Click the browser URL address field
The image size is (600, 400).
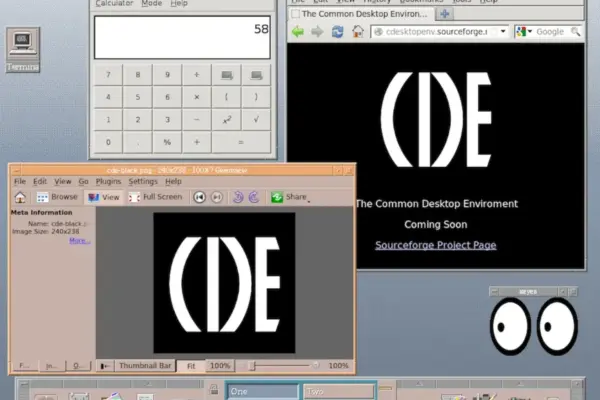coord(439,32)
